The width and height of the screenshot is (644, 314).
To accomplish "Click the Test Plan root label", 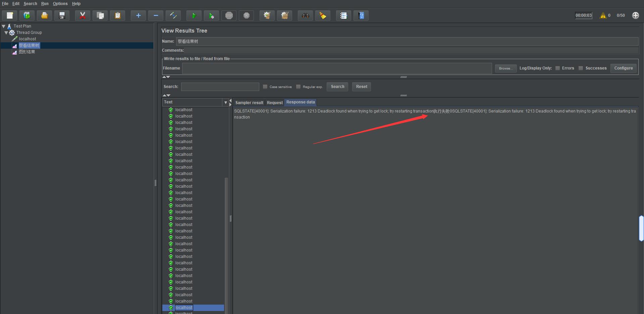I will [22, 26].
